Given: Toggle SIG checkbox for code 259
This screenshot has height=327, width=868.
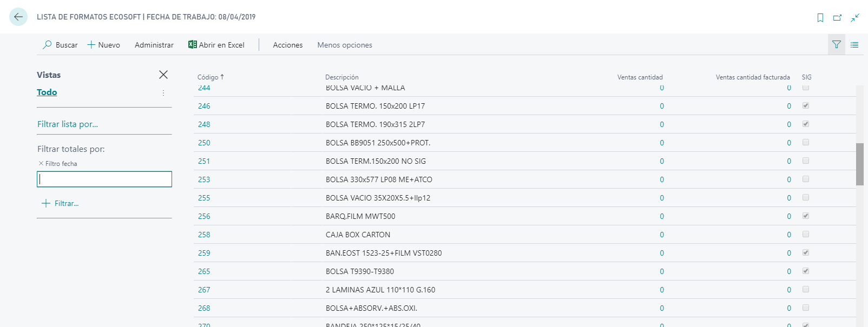Looking at the screenshot, I should click(x=806, y=252).
